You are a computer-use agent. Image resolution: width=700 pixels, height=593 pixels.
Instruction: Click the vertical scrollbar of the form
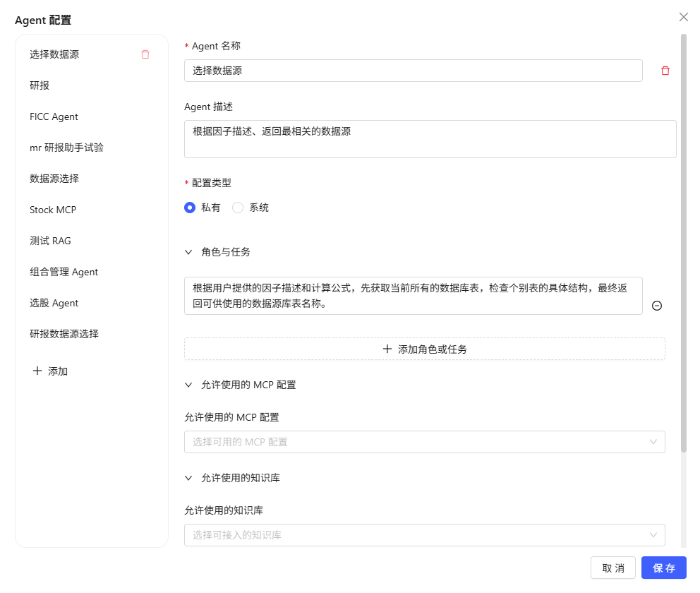tap(683, 240)
